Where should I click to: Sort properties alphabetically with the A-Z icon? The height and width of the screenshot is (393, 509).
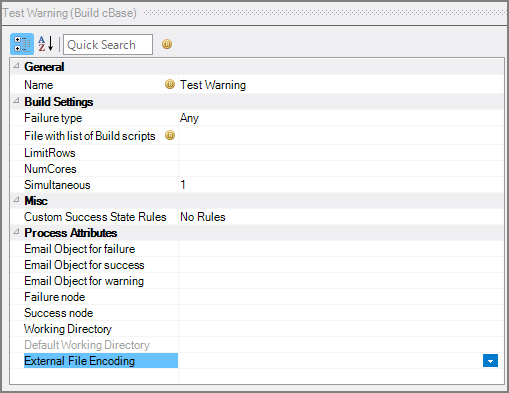point(46,44)
